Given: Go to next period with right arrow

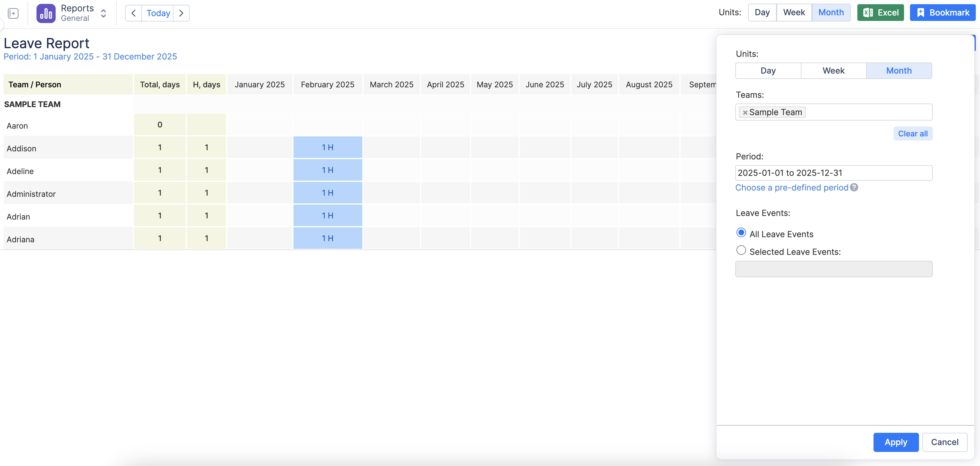Looking at the screenshot, I should tap(181, 13).
